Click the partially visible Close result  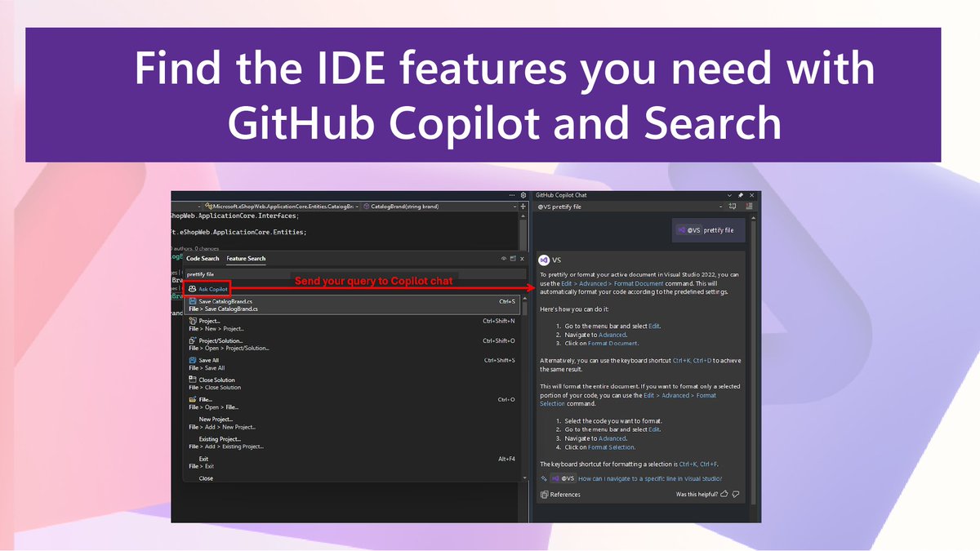pos(352,478)
